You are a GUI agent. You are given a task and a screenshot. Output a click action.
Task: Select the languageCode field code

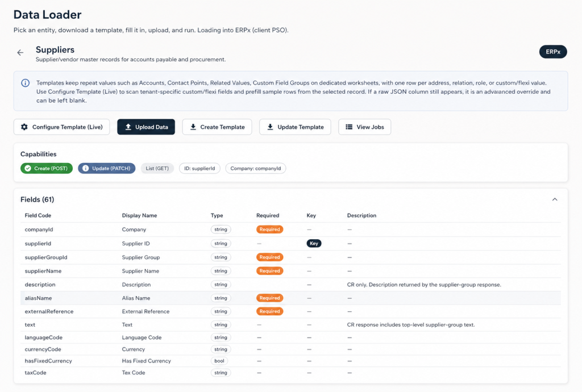[x=43, y=337]
